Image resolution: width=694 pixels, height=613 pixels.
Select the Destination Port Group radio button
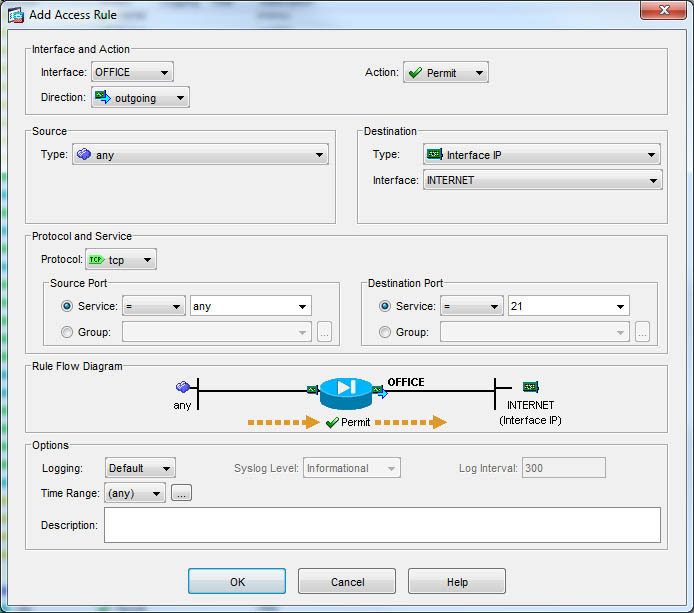coord(385,332)
